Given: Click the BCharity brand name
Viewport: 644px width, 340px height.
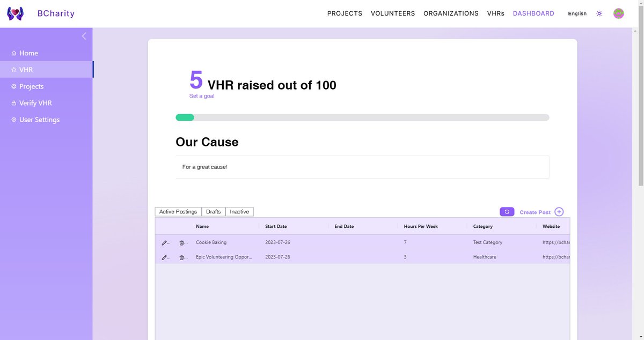Looking at the screenshot, I should click(56, 13).
